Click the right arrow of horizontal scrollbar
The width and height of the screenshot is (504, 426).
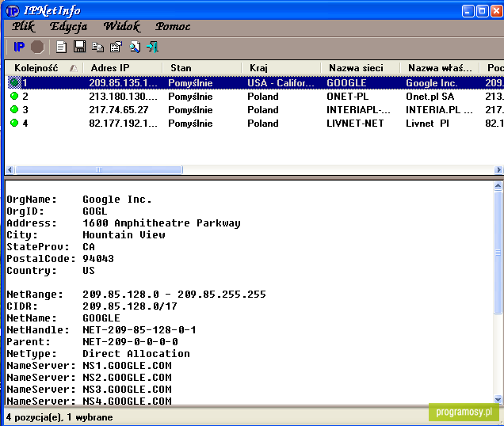click(x=499, y=169)
